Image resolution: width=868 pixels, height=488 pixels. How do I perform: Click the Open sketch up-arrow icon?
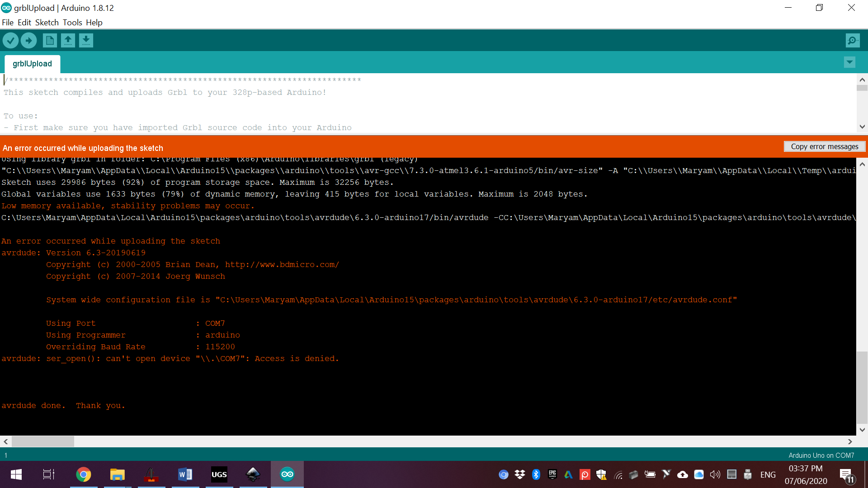(x=68, y=41)
